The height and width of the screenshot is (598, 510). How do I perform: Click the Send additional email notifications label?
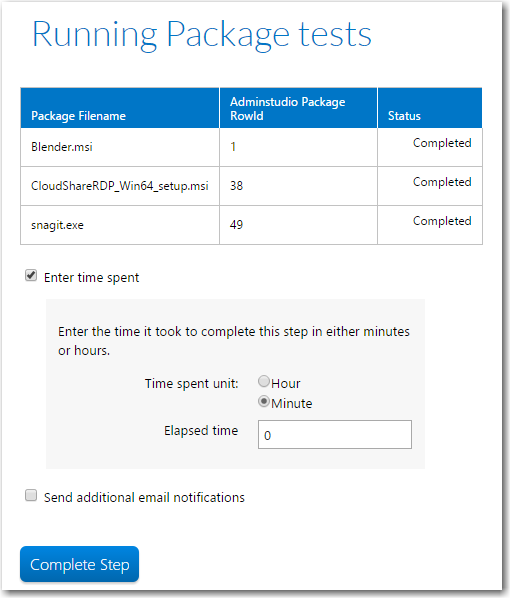point(144,498)
